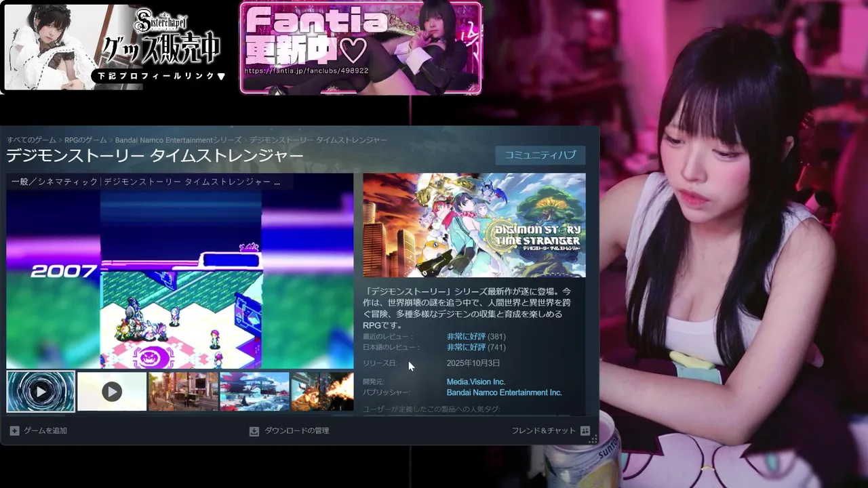The width and height of the screenshot is (868, 488).
Task: Click the video caption 一般／シネマティック
Action: 54,182
